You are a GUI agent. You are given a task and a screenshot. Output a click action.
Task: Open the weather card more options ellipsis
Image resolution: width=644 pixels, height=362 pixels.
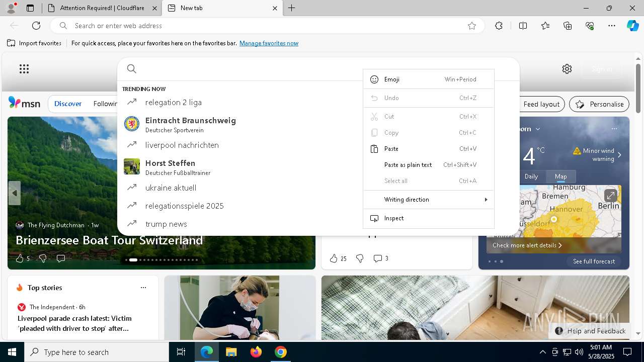pyautogui.click(x=614, y=129)
